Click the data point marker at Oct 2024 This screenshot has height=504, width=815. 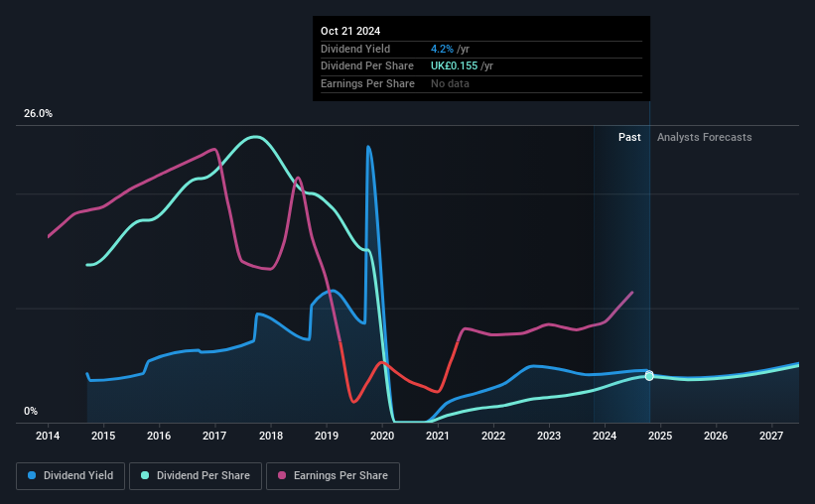(649, 376)
